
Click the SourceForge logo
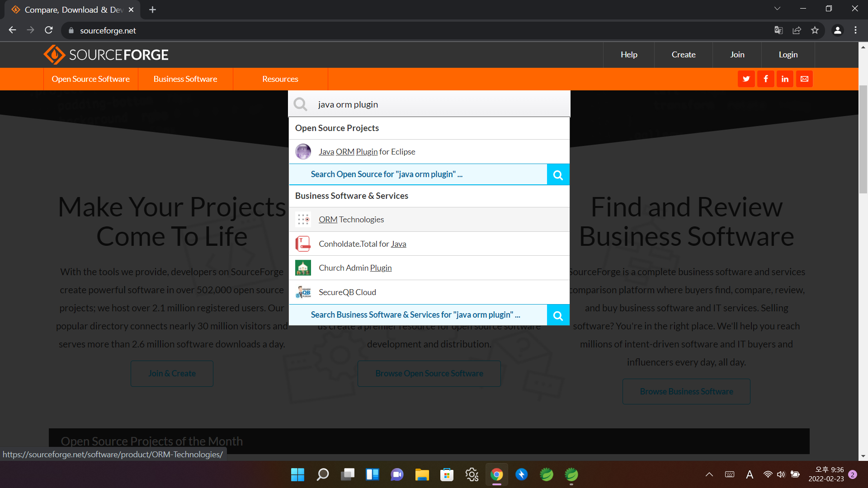106,55
